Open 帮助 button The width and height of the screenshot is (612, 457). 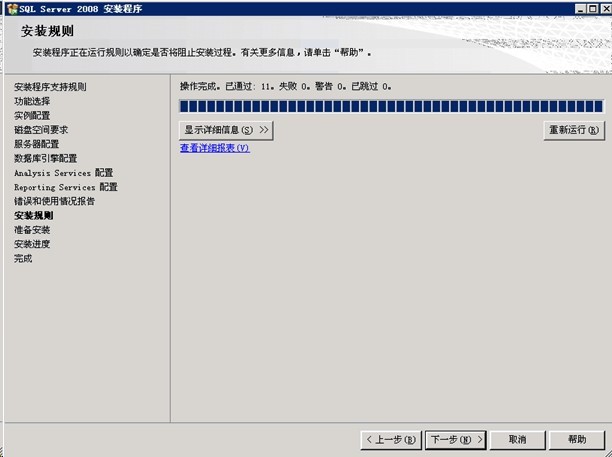577,440
